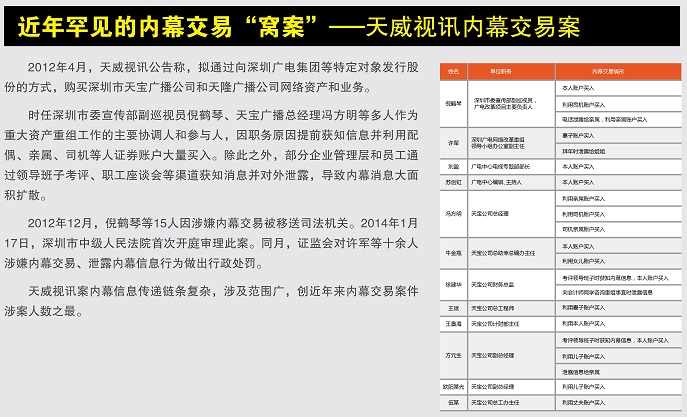
Task: Select the 伍某 name cell in last row
Action: 453,402
